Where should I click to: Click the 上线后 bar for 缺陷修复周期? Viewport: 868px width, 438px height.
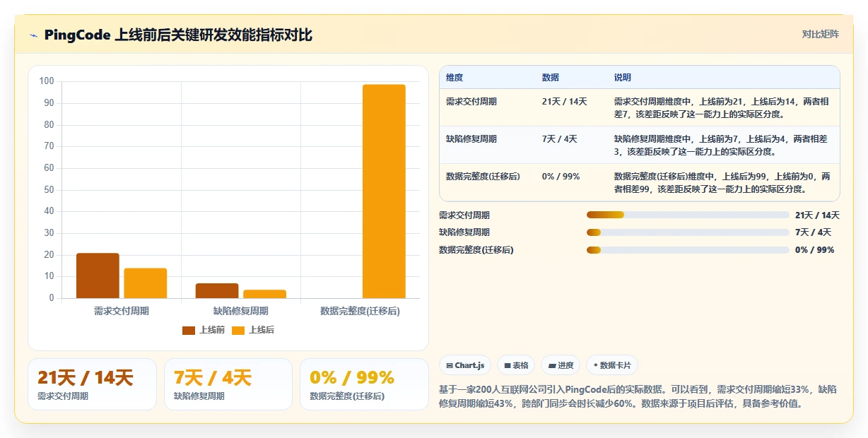pos(264,294)
